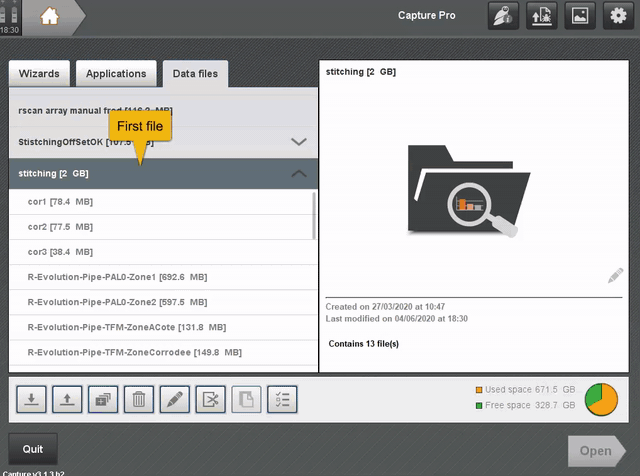Select rscan array manual folder row
The width and height of the screenshot is (640, 476).
tap(163, 111)
